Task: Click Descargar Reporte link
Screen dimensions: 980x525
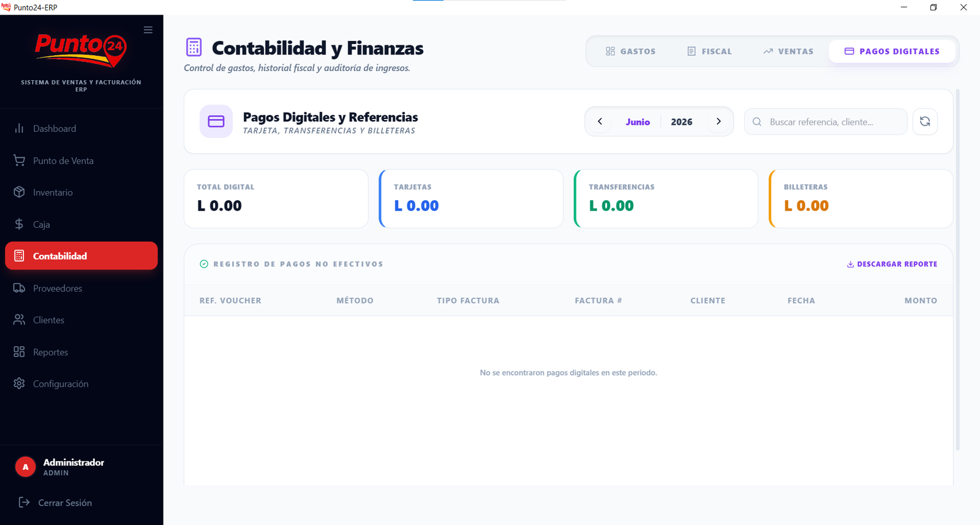Action: tap(892, 264)
